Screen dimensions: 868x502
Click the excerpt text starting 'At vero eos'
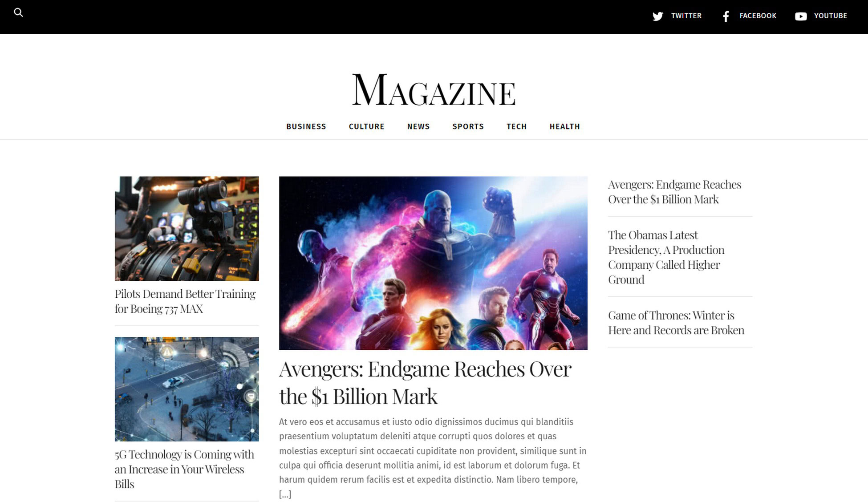tap(433, 458)
